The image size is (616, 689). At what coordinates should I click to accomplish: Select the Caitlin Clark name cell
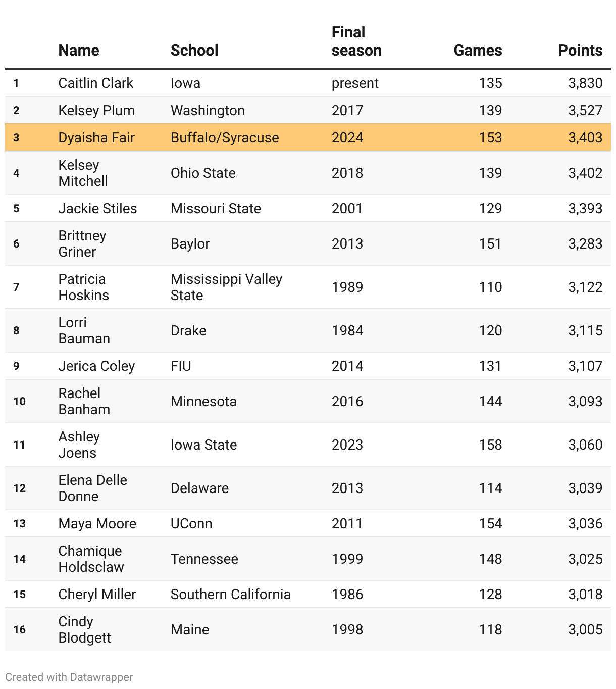[96, 83]
